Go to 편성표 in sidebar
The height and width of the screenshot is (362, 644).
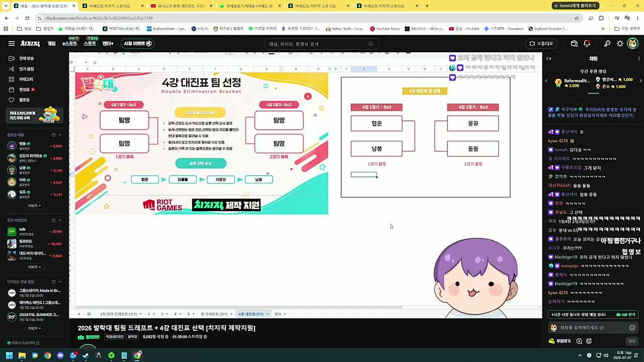[x=22, y=89]
